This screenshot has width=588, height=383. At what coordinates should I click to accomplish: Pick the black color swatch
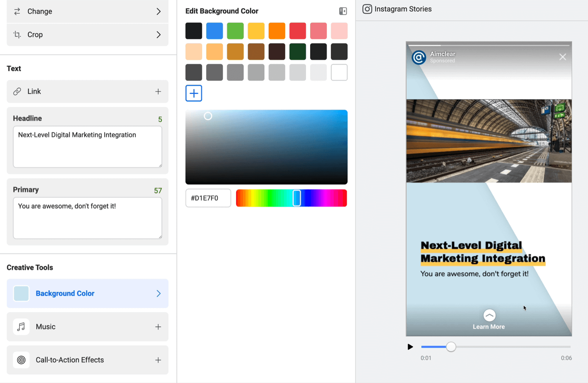194,31
